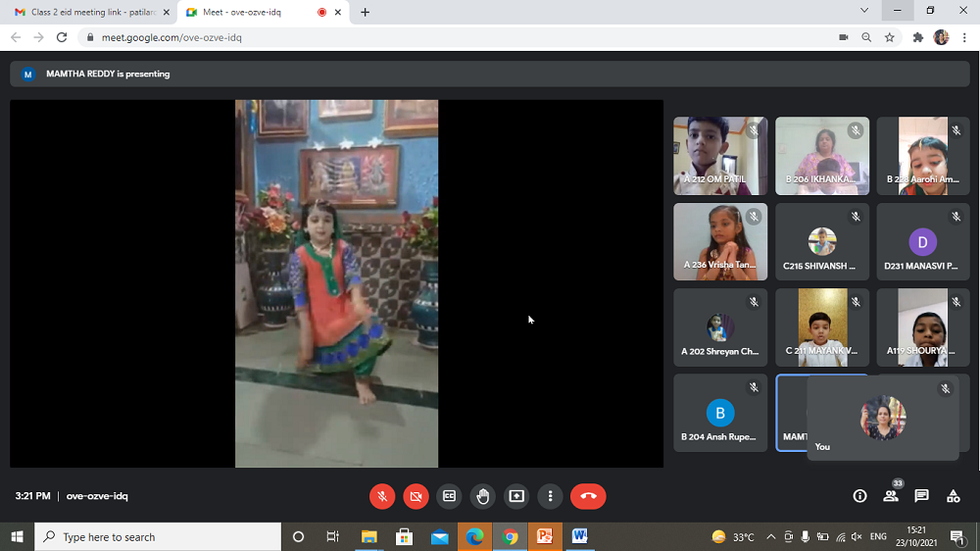Expand the tab search chevron
This screenshot has height=551, width=980.
(863, 11)
